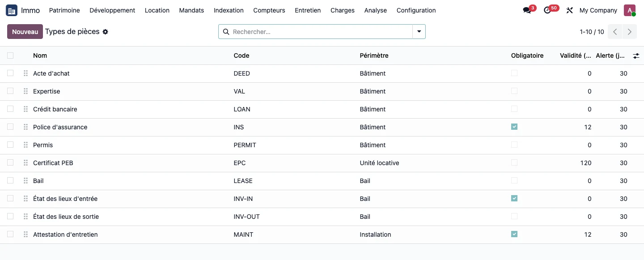Grab the drag handle for Police d'assurance

point(26,127)
